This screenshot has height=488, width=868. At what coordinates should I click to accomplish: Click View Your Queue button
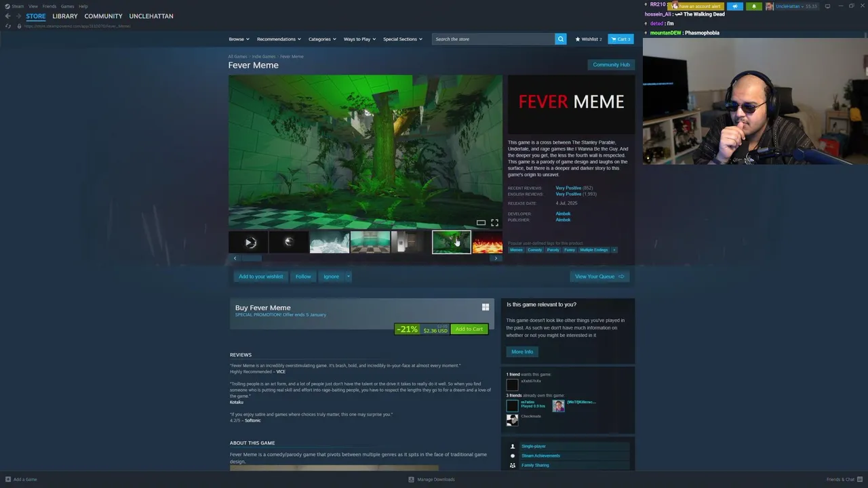coord(599,277)
